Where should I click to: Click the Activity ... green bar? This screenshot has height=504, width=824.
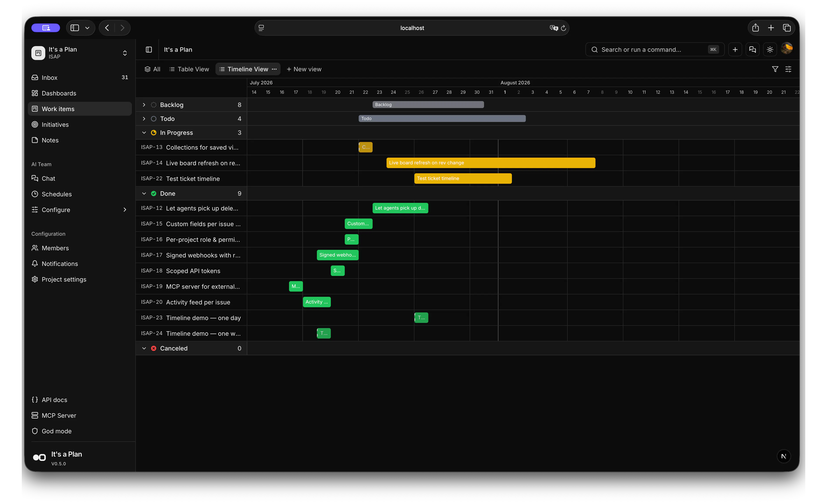[x=317, y=302]
